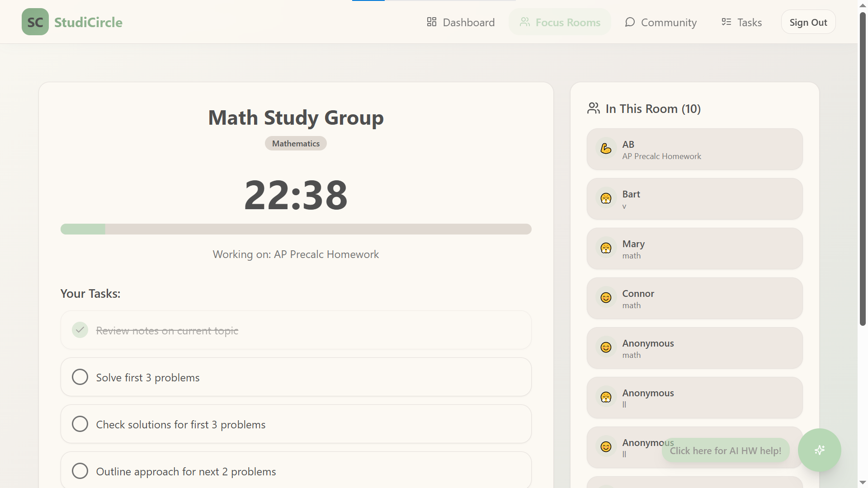Switch to Focus Rooms

[560, 22]
